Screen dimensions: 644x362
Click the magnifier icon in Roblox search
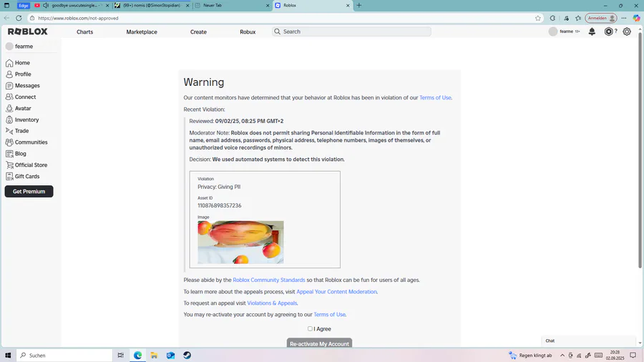277,31
